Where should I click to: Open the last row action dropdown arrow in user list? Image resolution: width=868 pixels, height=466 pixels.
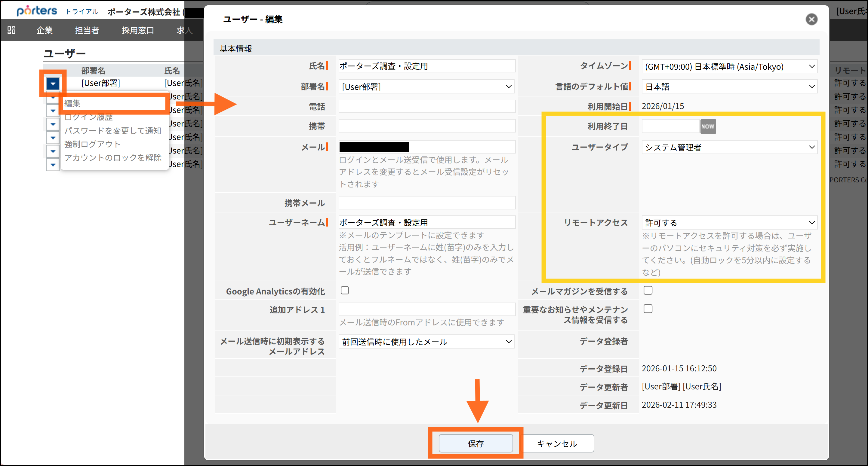point(53,165)
